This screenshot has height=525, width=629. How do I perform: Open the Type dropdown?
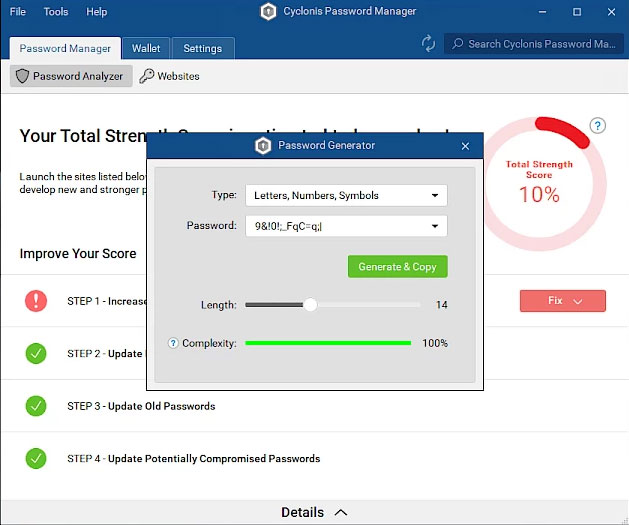pos(346,195)
